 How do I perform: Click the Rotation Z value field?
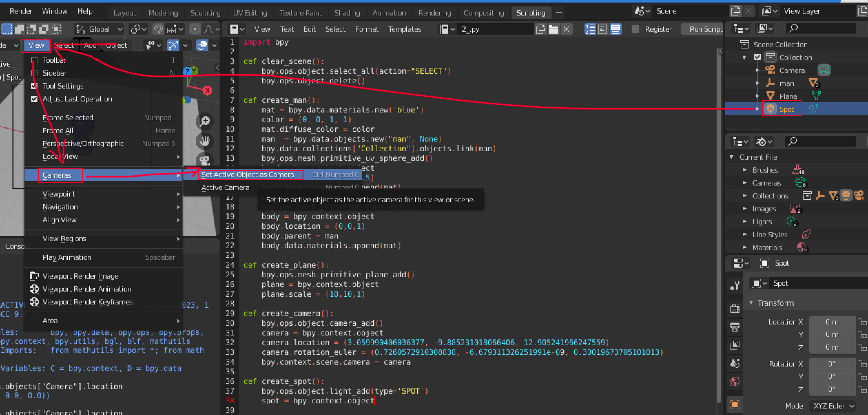click(x=832, y=389)
